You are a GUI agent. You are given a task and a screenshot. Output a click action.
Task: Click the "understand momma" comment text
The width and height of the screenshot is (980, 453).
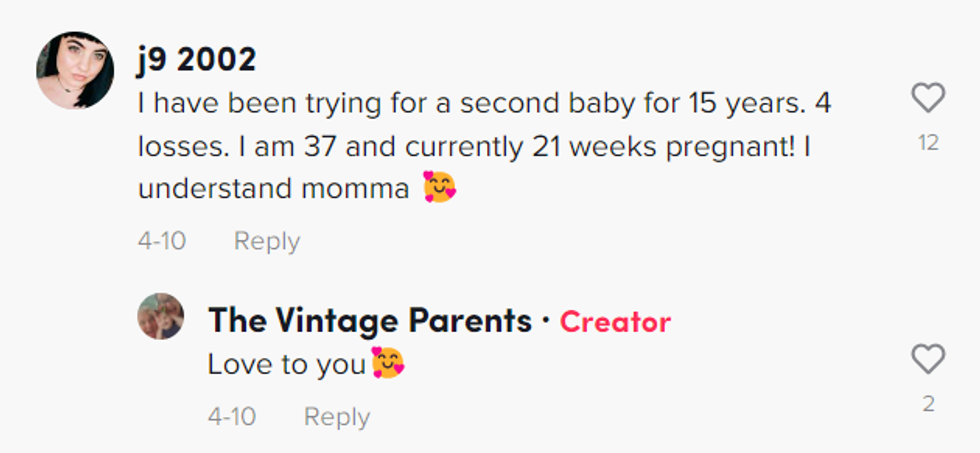273,189
